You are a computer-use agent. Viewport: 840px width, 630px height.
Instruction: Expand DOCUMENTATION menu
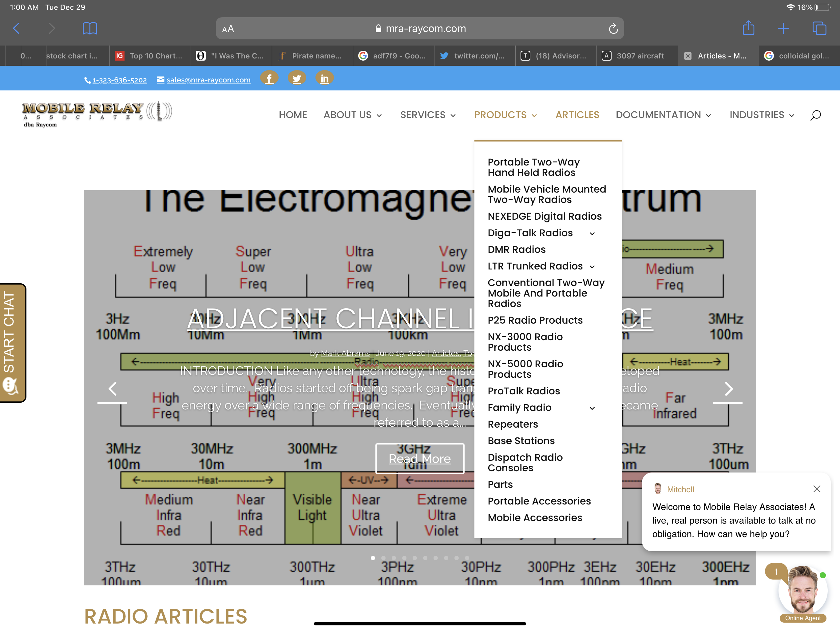663,115
